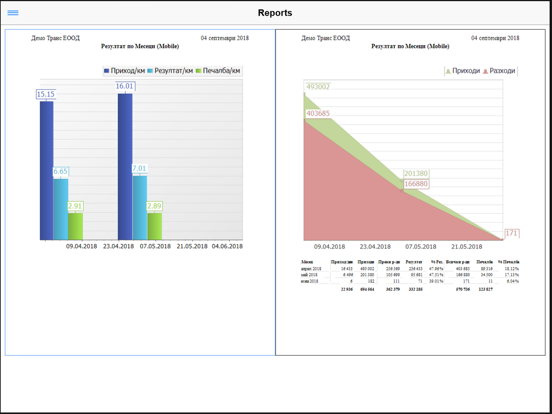
Task: Select the area chart report thumbnail
Action: point(410,192)
